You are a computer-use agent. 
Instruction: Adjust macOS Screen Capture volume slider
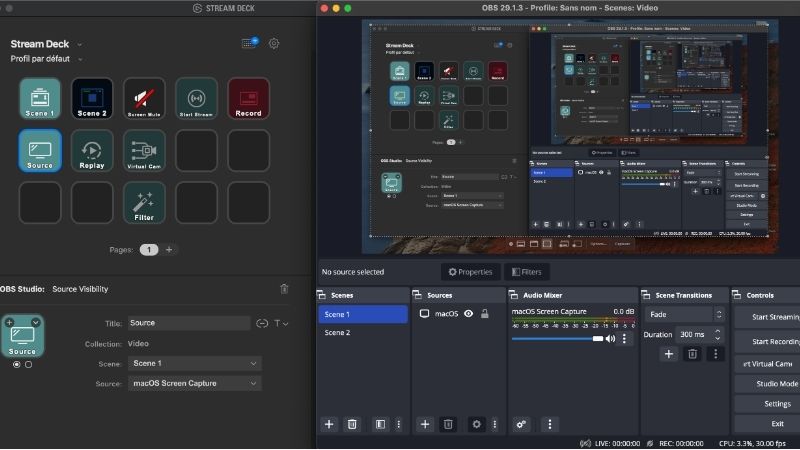point(557,339)
